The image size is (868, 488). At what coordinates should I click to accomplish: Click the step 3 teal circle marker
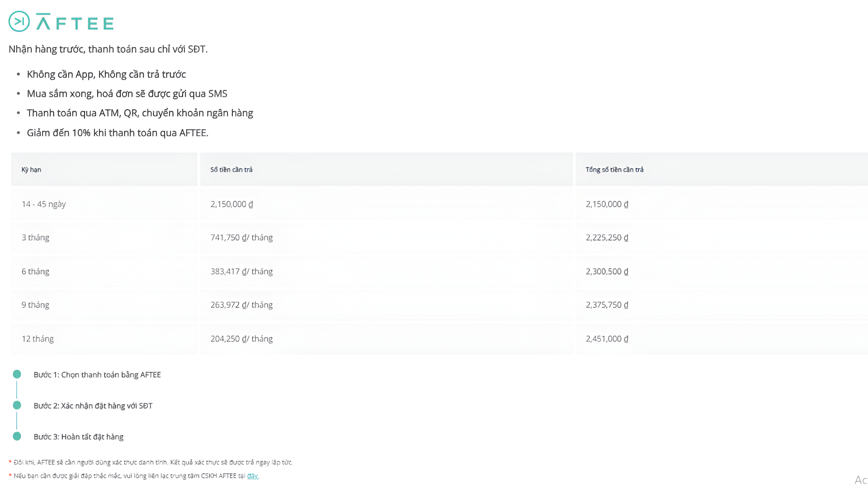(17, 436)
